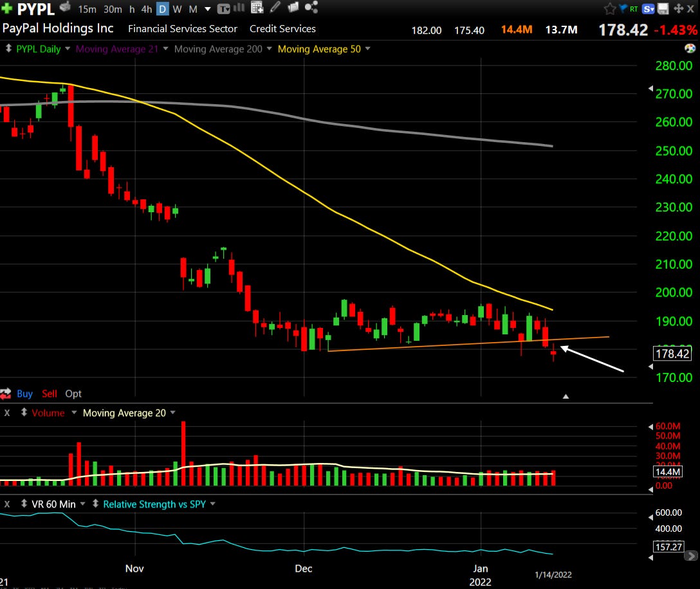This screenshot has height=589, width=700.
Task: Open the timeframe dropdown arrow
Action: pos(208,10)
